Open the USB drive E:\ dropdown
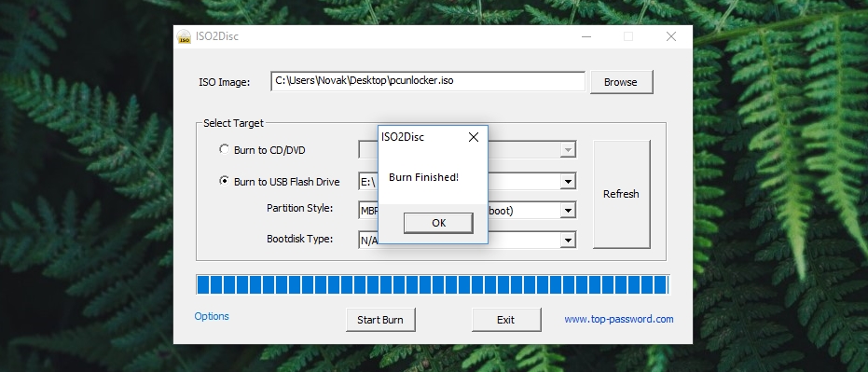 pyautogui.click(x=568, y=181)
